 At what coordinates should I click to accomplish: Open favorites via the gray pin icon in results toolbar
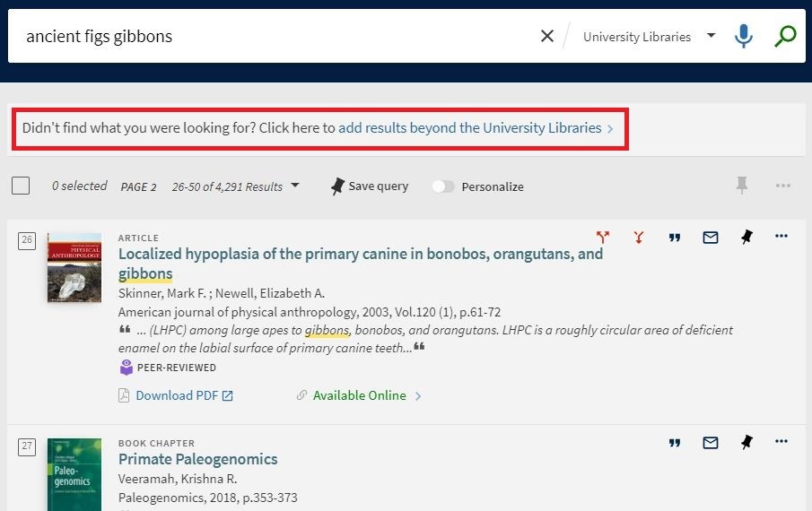tap(742, 186)
